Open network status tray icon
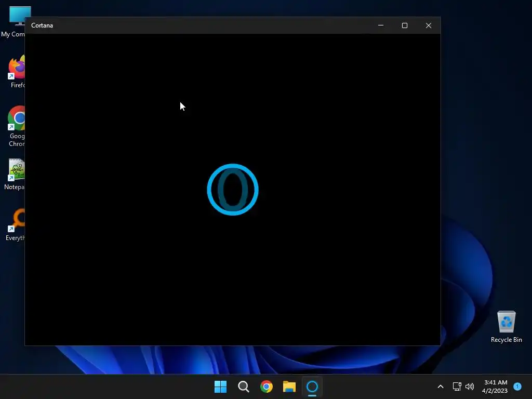This screenshot has width=532, height=399. 457,387
